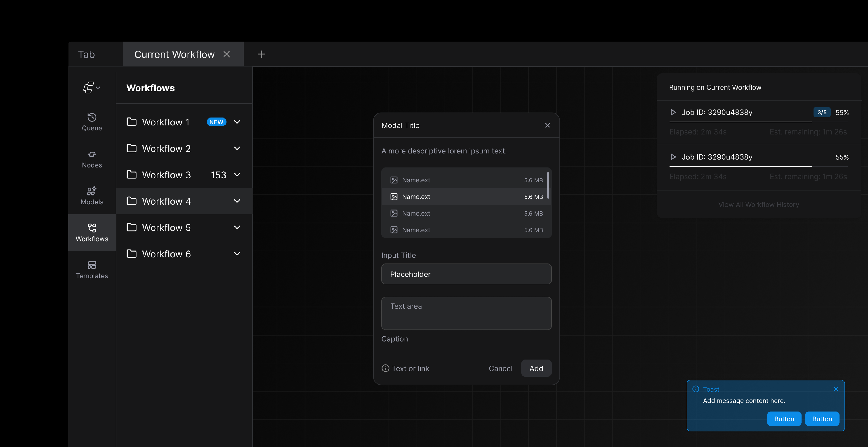Viewport: 868px width, 447px height.
Task: Select the Workflows sidebar icon
Action: coord(92,233)
